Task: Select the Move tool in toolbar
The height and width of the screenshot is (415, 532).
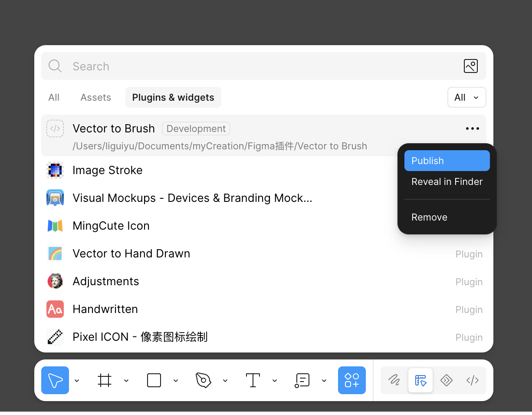Action: pos(55,380)
